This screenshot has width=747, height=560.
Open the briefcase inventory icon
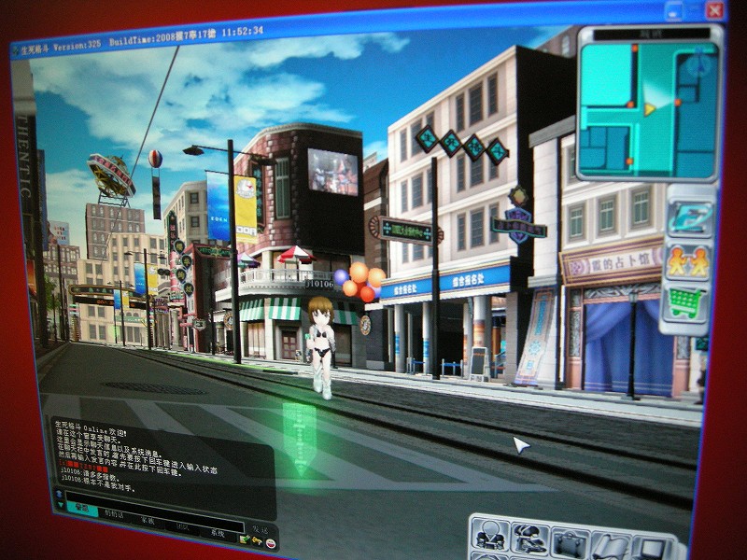pyautogui.click(x=570, y=543)
